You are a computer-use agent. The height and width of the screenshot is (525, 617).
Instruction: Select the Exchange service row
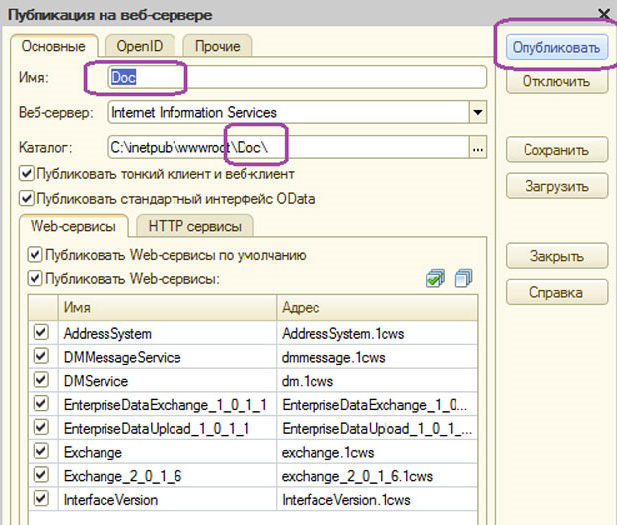click(253, 452)
